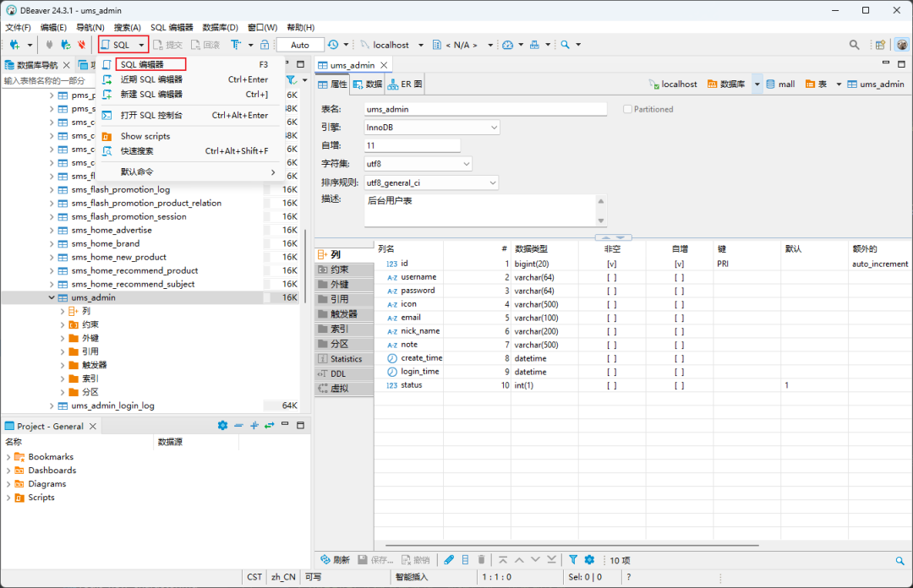The image size is (913, 588).
Task: Select the DDL side tab
Action: [x=344, y=373]
